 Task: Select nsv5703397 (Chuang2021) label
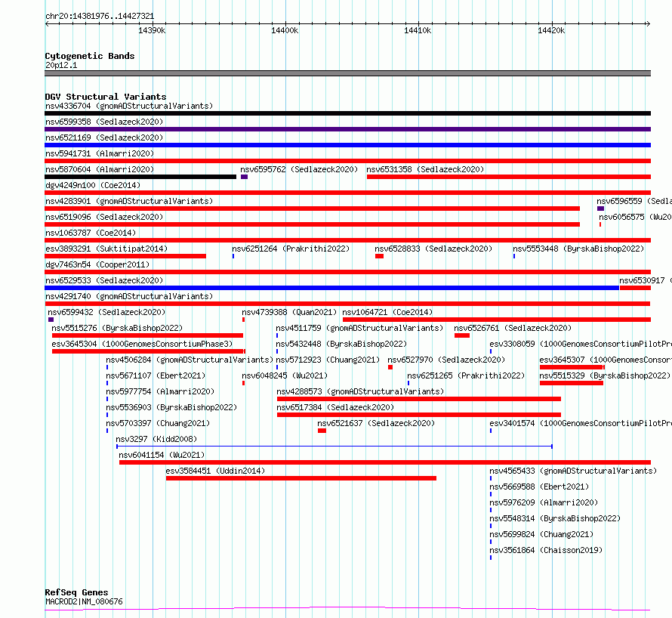click(x=158, y=423)
